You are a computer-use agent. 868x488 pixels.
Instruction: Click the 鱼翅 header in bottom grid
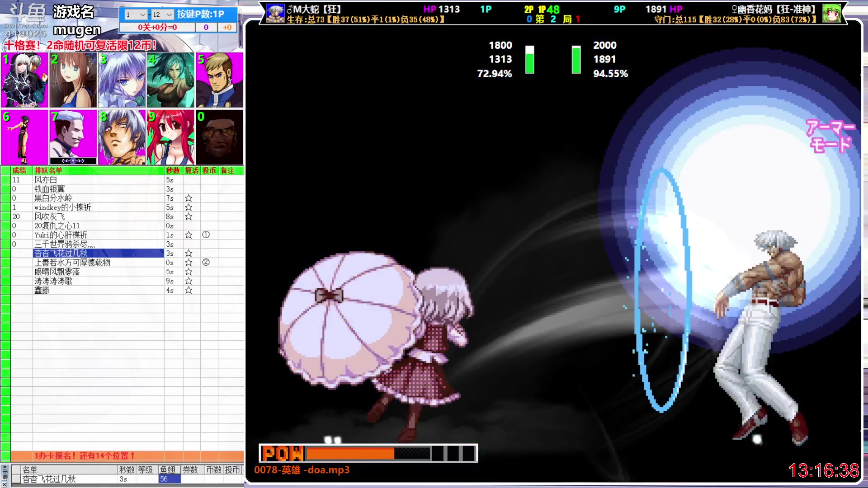coord(168,470)
